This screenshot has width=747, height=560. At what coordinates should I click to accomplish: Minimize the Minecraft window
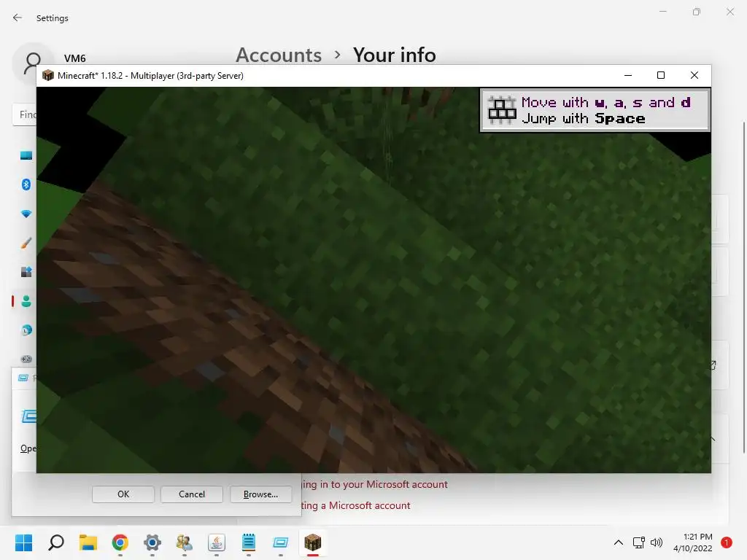628,75
